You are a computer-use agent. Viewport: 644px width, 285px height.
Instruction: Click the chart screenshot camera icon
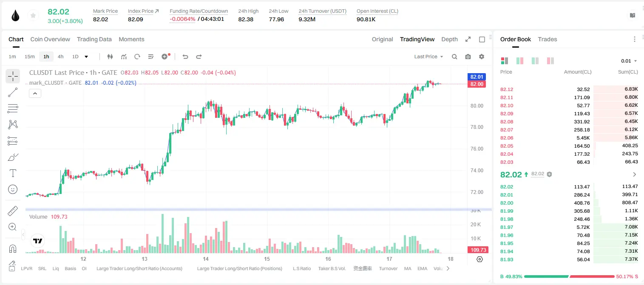[x=468, y=57]
